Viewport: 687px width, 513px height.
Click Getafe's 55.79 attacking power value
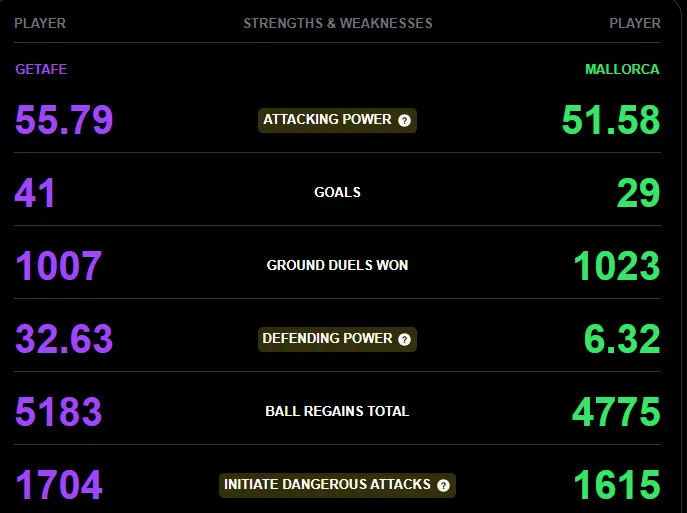pyautogui.click(x=64, y=120)
